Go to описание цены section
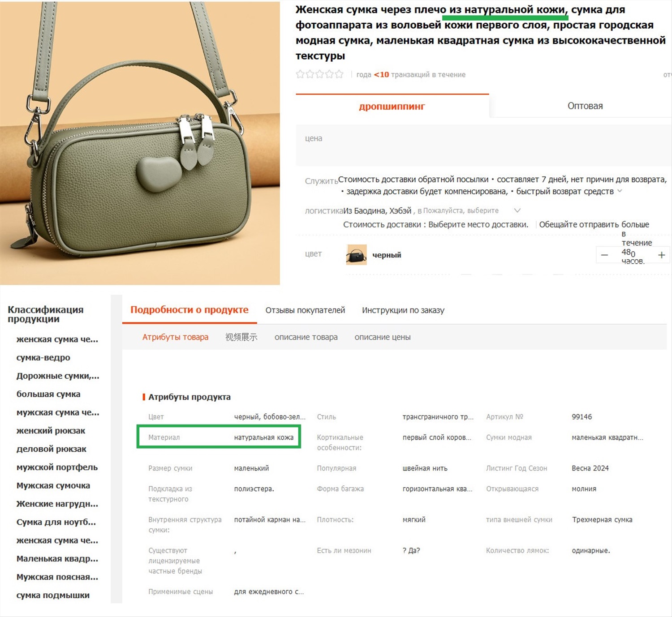Screen dimensions: 672x617 383,337
